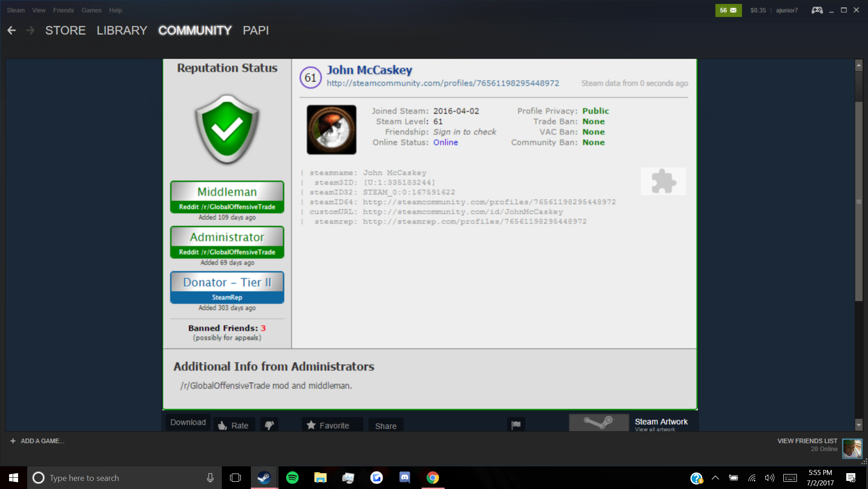
Task: Open Discord from the taskbar
Action: tap(405, 478)
